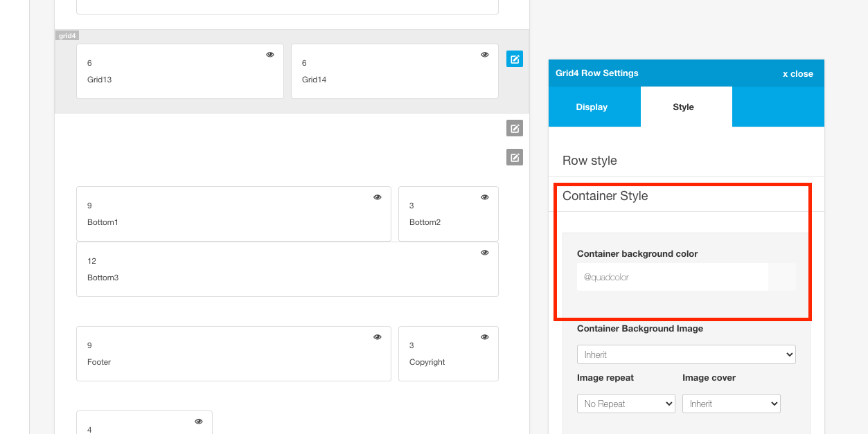This screenshot has height=434, width=868.
Task: Click the first gray row edit icon
Action: (514, 128)
